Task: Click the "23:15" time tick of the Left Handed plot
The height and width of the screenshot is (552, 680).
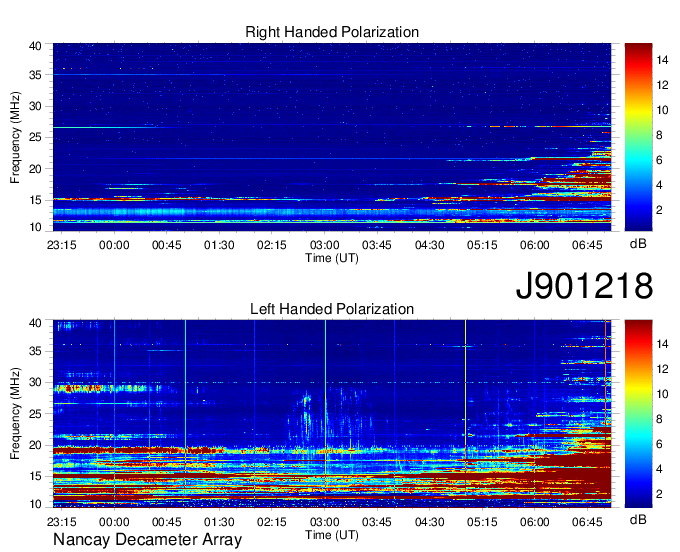Action: (62, 522)
